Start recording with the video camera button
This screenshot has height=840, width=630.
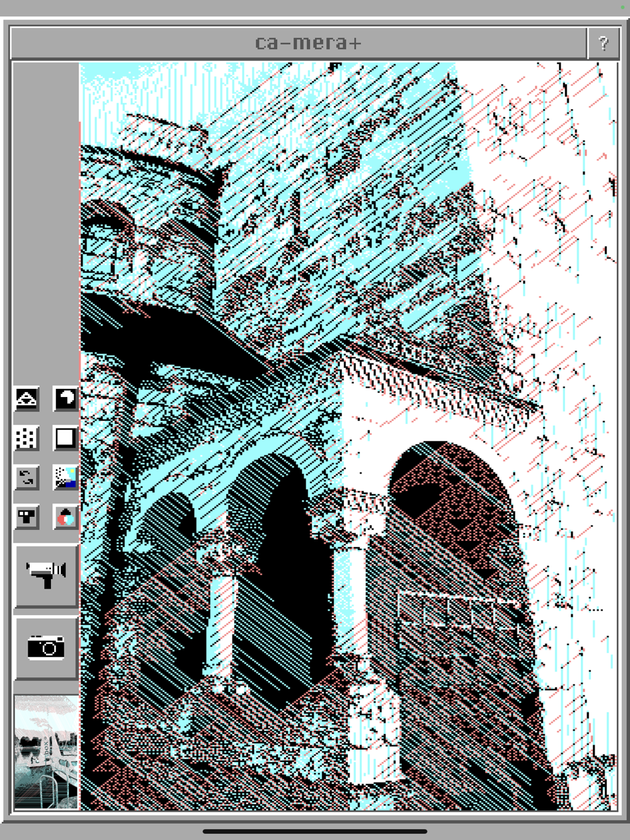click(46, 576)
